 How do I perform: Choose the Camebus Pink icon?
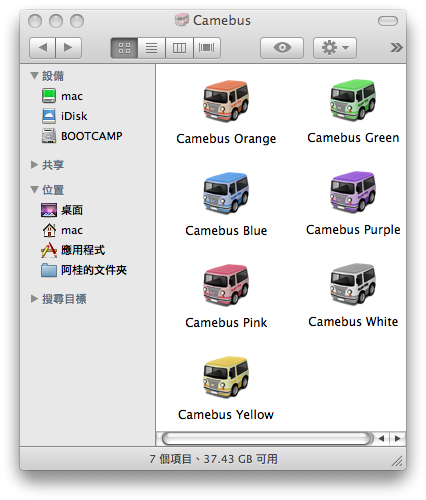pos(226,285)
